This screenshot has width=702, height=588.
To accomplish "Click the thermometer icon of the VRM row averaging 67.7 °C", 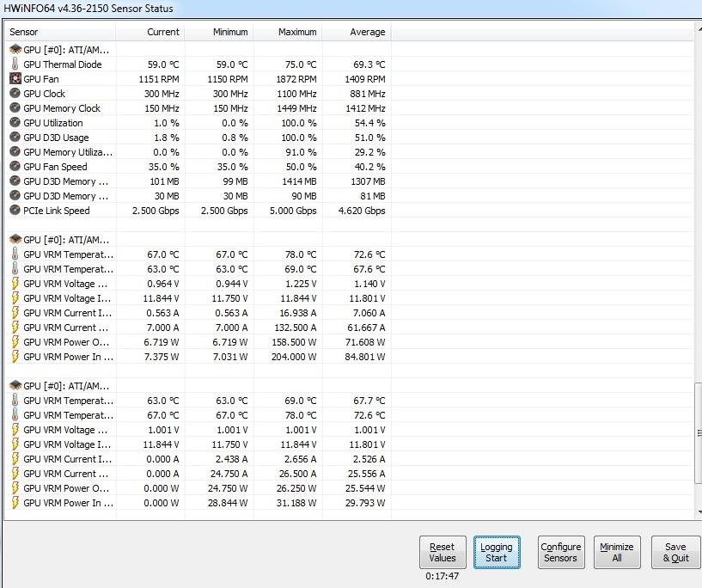I will (x=15, y=401).
